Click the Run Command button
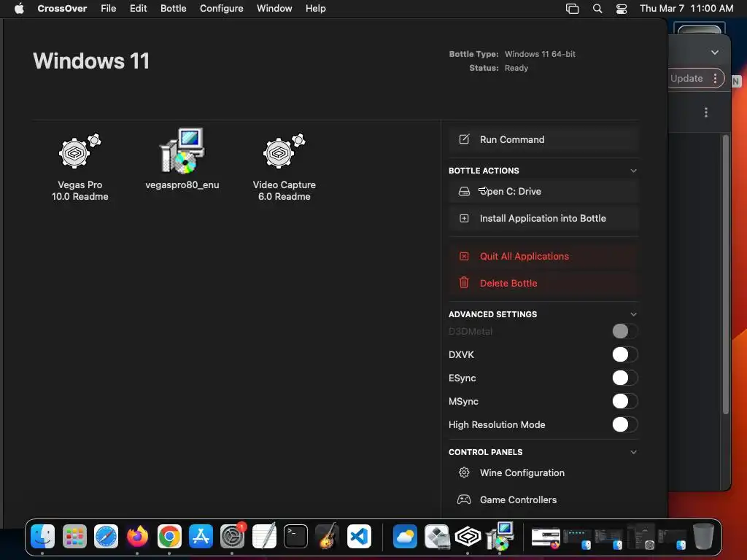Screen dimensions: 747x560 543,139
